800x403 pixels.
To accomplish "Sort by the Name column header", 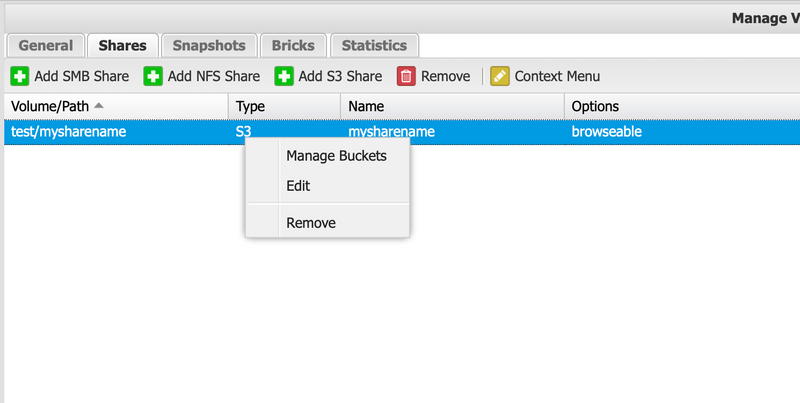I will click(x=366, y=106).
